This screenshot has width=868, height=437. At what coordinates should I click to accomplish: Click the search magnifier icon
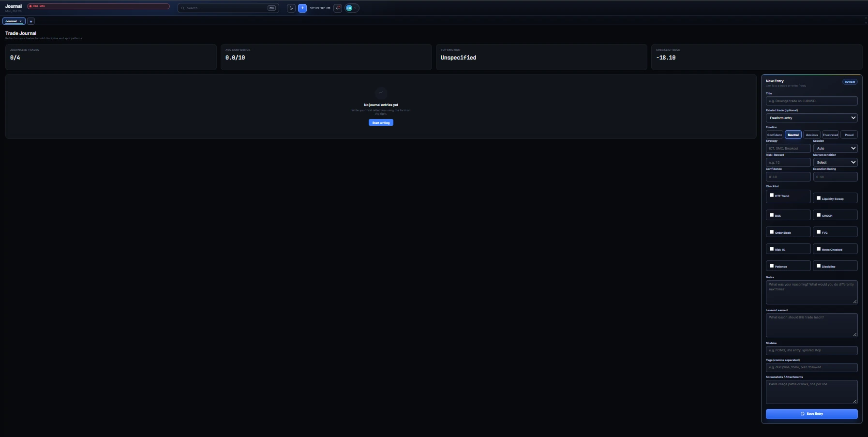(183, 8)
